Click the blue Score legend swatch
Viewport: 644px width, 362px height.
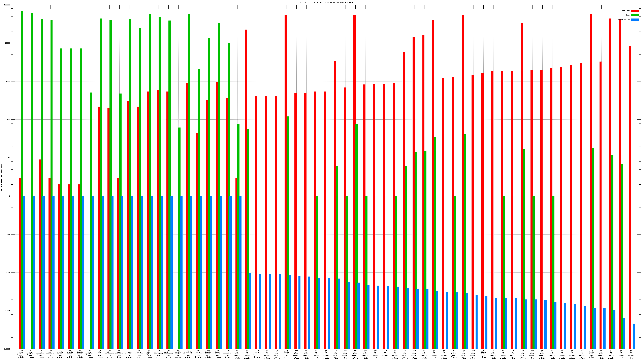[x=635, y=20]
